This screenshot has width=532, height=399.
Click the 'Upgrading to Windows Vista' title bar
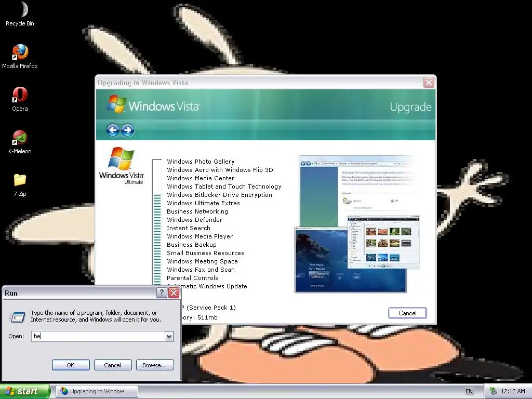coord(259,83)
